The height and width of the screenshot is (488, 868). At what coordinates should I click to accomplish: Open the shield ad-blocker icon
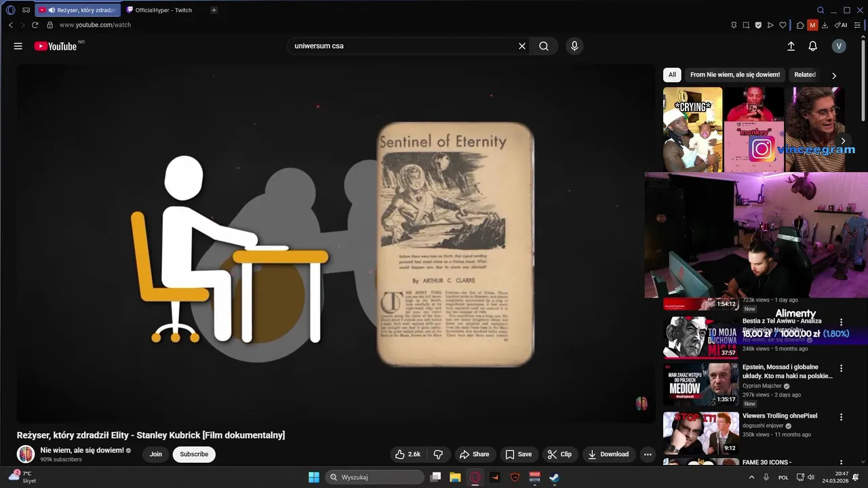[758, 25]
